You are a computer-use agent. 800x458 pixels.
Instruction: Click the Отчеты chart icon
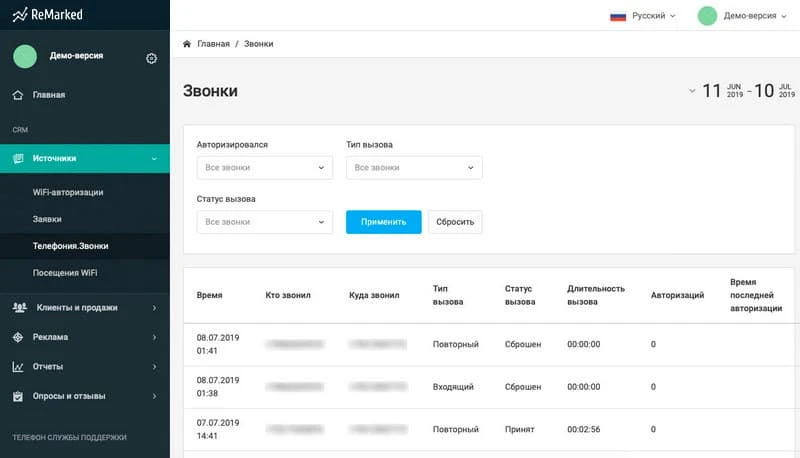17,366
